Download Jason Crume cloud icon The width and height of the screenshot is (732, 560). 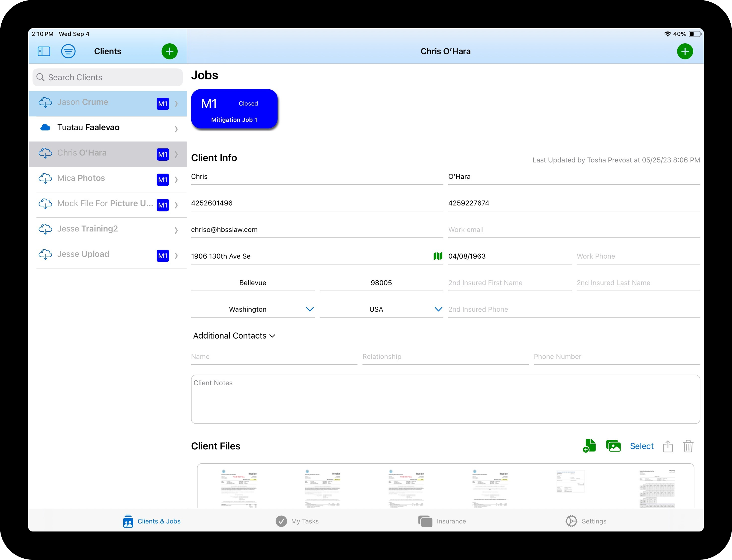click(x=45, y=102)
